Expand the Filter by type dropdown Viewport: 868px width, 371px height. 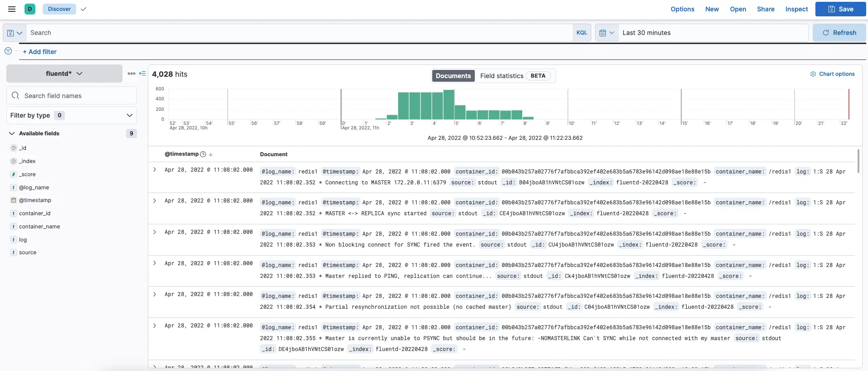pyautogui.click(x=72, y=115)
